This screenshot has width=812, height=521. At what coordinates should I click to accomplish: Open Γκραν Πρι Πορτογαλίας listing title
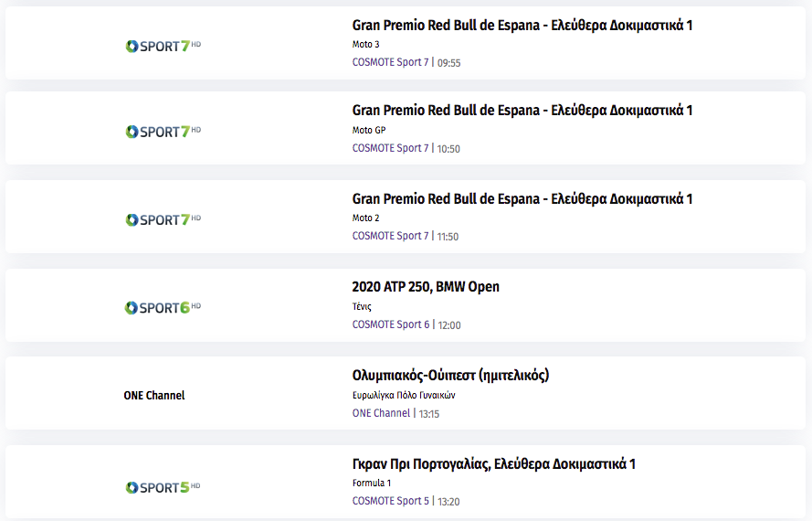[493, 464]
